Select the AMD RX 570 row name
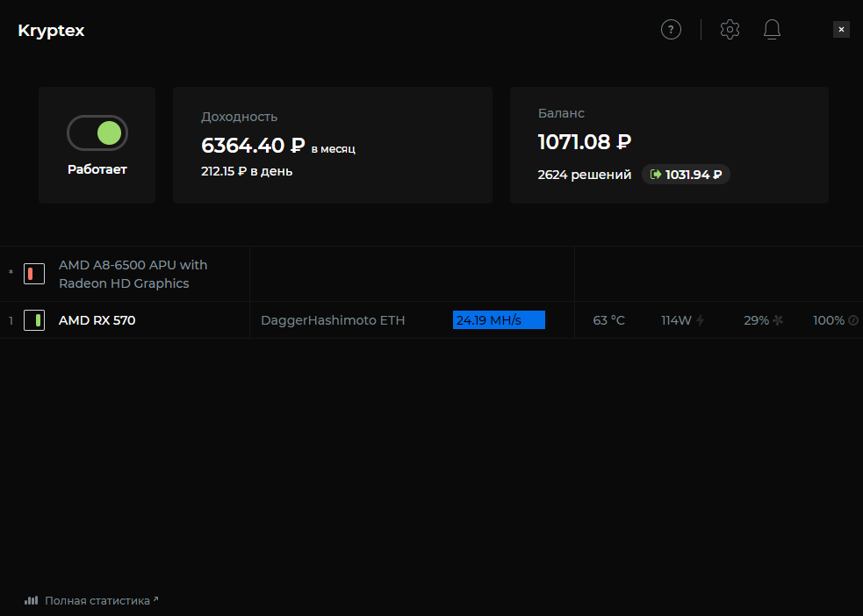The image size is (863, 616). click(x=97, y=320)
